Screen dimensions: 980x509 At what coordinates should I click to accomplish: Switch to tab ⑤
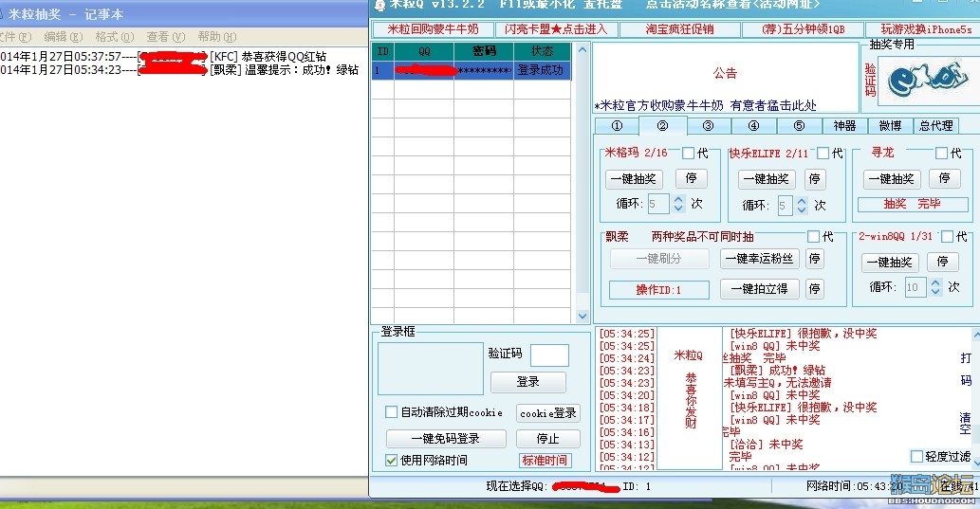800,125
